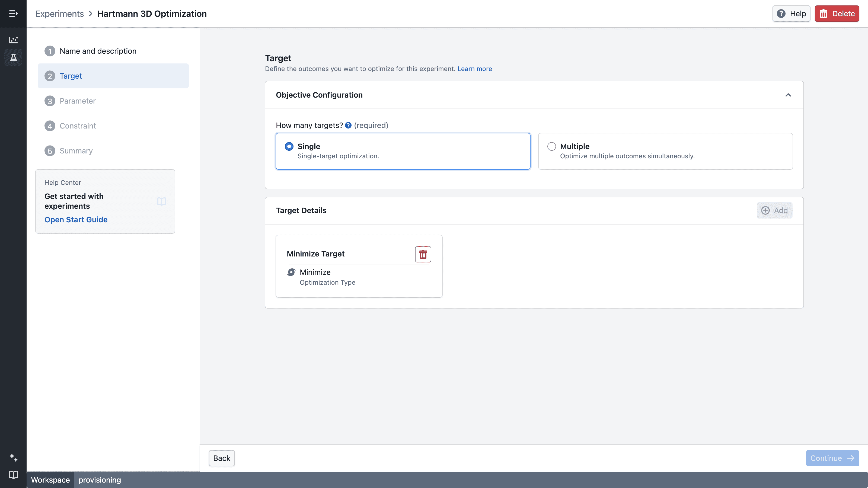Click the help tooltip icon beside How many targets
This screenshot has width=868, height=488.
(348, 125)
